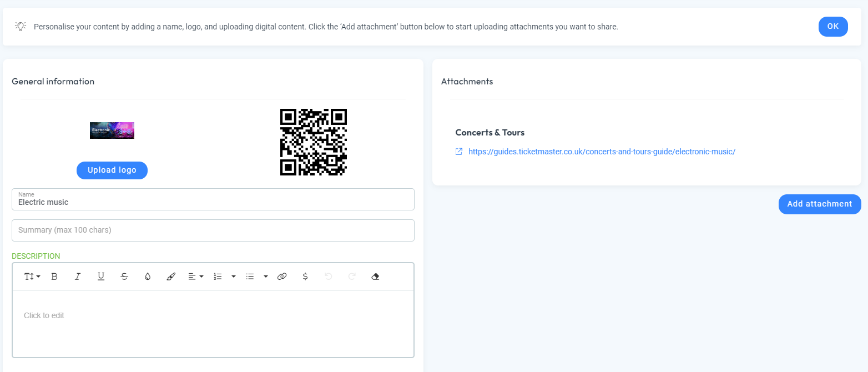Click the dollar sign currency icon
This screenshot has width=868, height=372.
coord(305,276)
